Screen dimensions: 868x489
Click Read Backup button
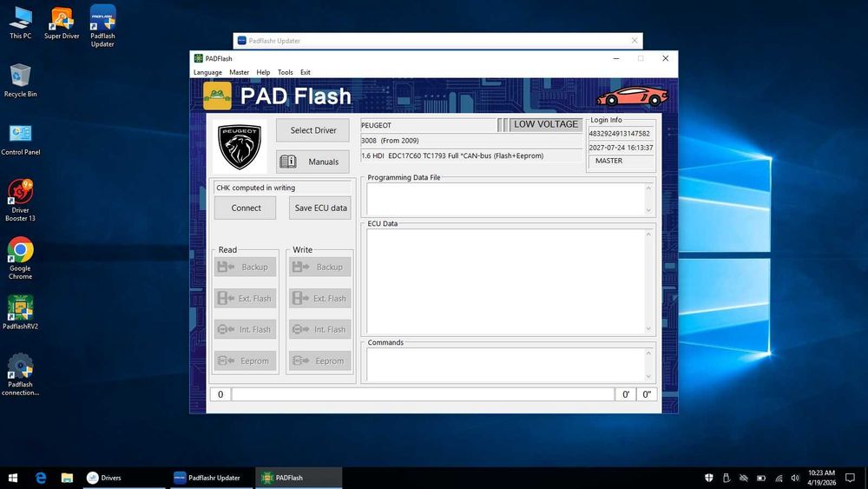pos(246,267)
